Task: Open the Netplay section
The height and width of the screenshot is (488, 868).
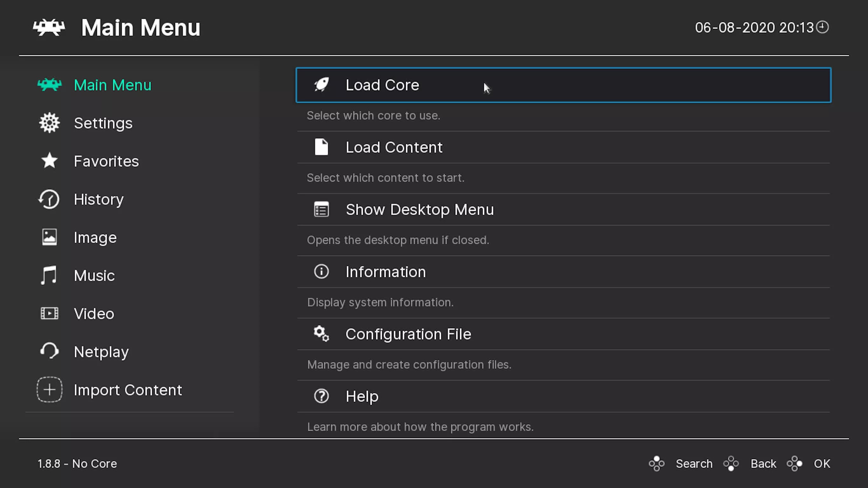Action: tap(101, 351)
